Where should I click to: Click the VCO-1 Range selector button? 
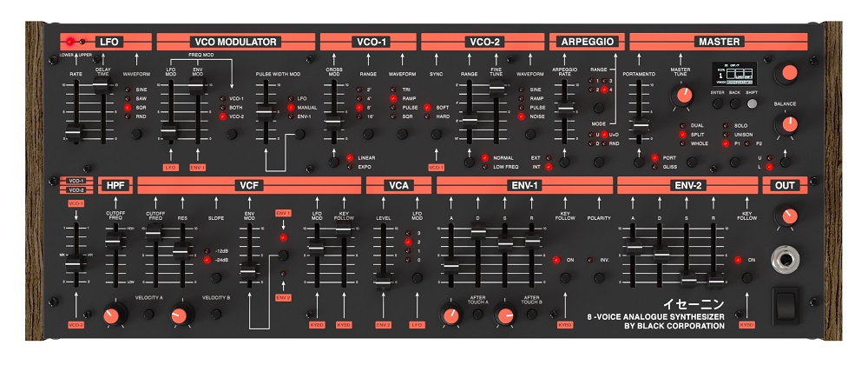coord(368,134)
